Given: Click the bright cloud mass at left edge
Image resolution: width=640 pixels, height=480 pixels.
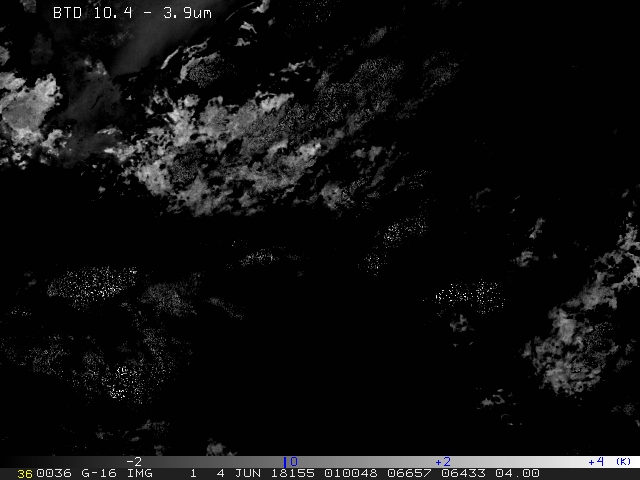Looking at the screenshot, I should [x=25, y=108].
